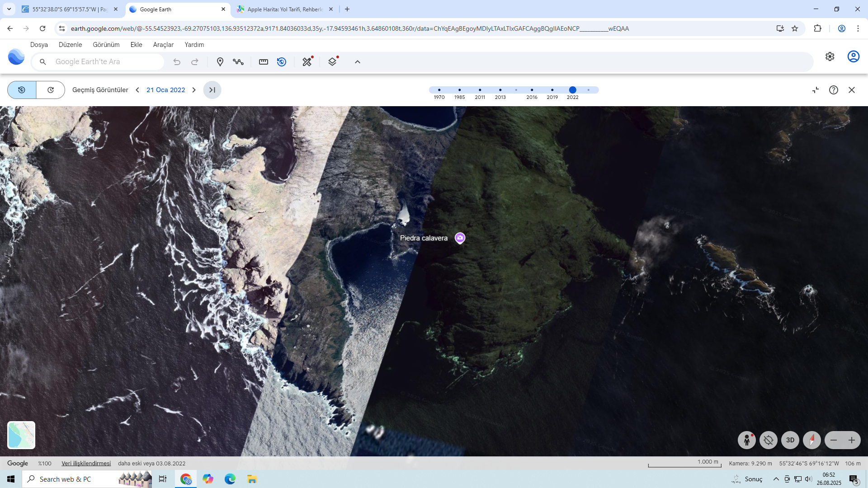Open the Görünüm menu

pyautogui.click(x=106, y=45)
